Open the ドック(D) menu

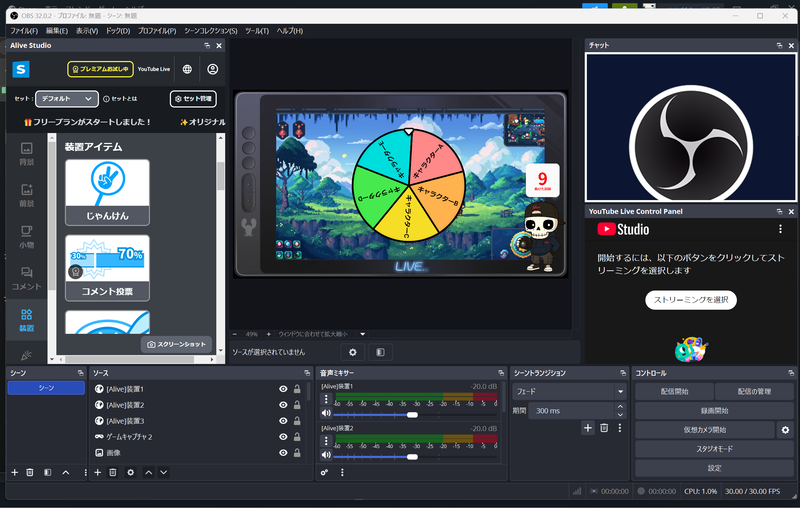coord(118,31)
